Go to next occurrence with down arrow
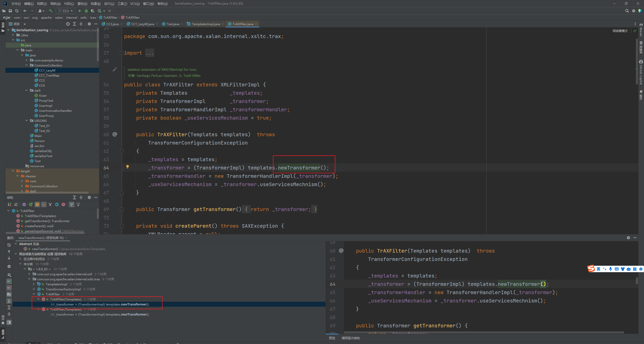644x344 pixels. 9,258
